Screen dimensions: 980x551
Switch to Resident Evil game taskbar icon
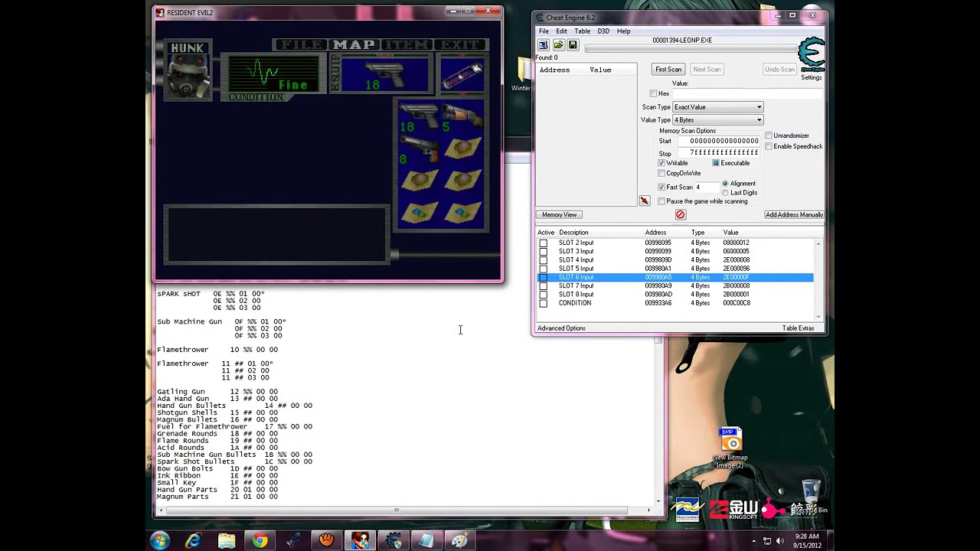point(360,541)
